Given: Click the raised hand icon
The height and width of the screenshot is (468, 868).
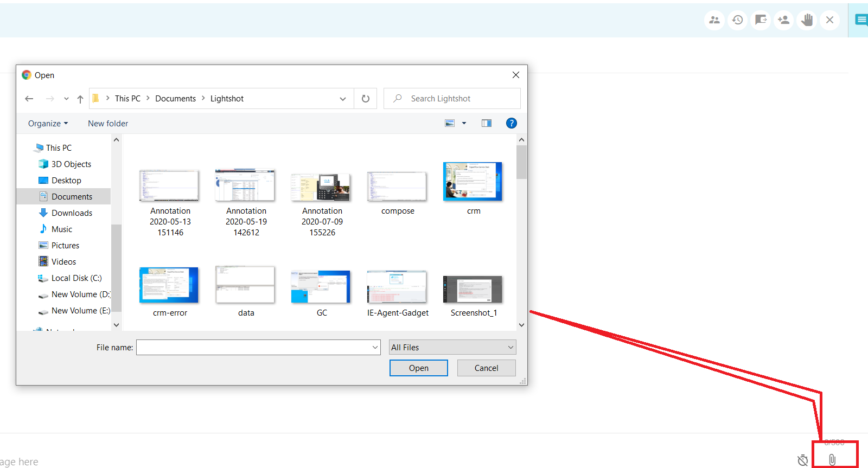Looking at the screenshot, I should click(x=807, y=20).
